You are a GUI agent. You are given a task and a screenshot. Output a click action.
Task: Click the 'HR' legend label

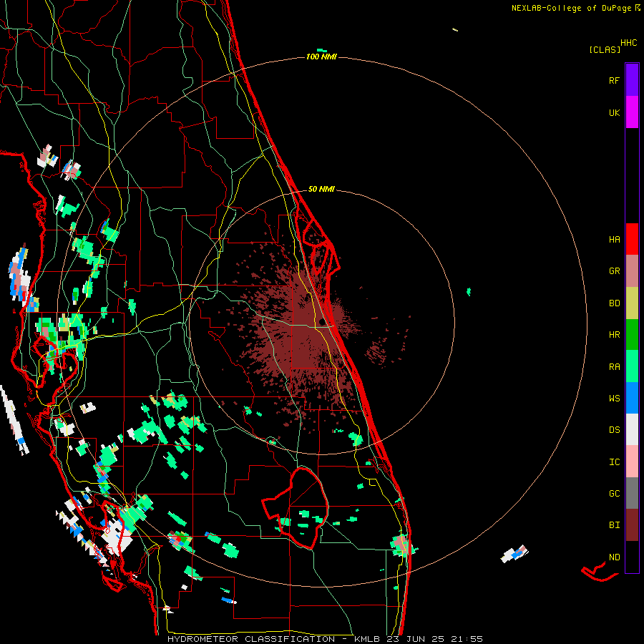click(614, 335)
